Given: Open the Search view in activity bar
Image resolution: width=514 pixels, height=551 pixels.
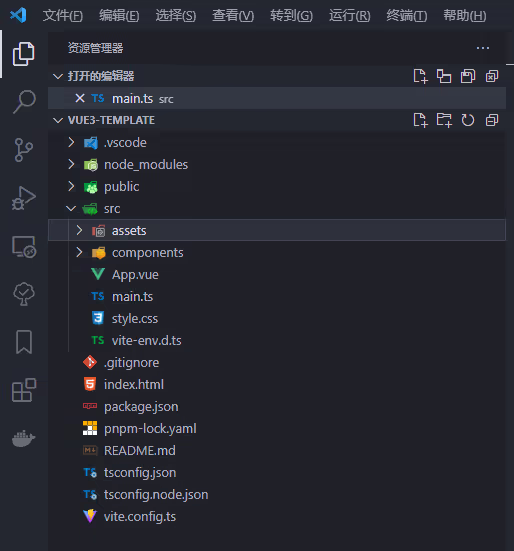Looking at the screenshot, I should pyautogui.click(x=24, y=102).
